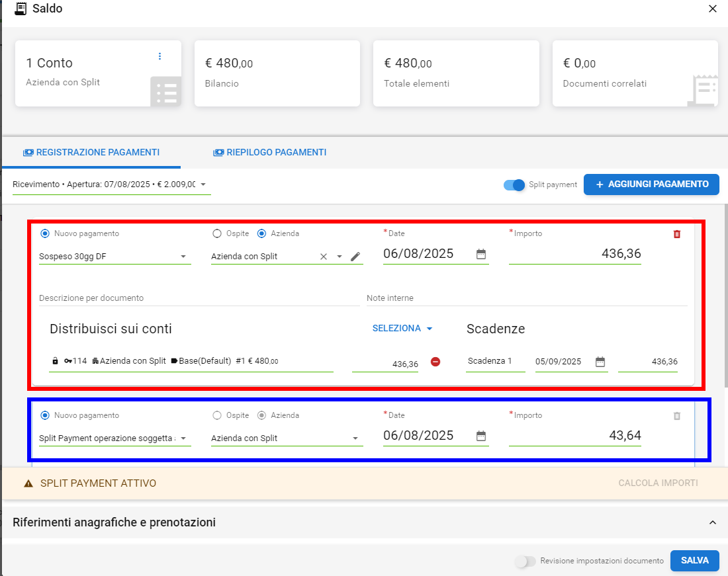Select Ospite radio in first payment
This screenshot has height=576, width=728.
216,233
